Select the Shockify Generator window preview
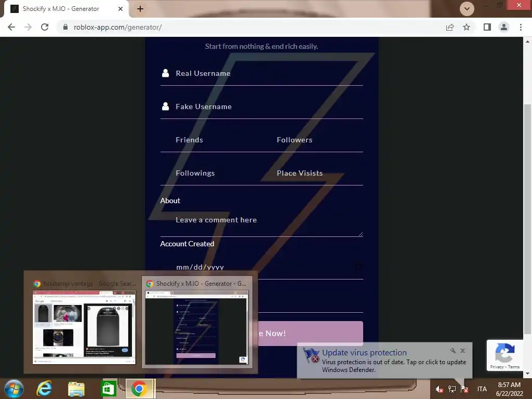Viewport: 532px width, 399px height. (197, 322)
